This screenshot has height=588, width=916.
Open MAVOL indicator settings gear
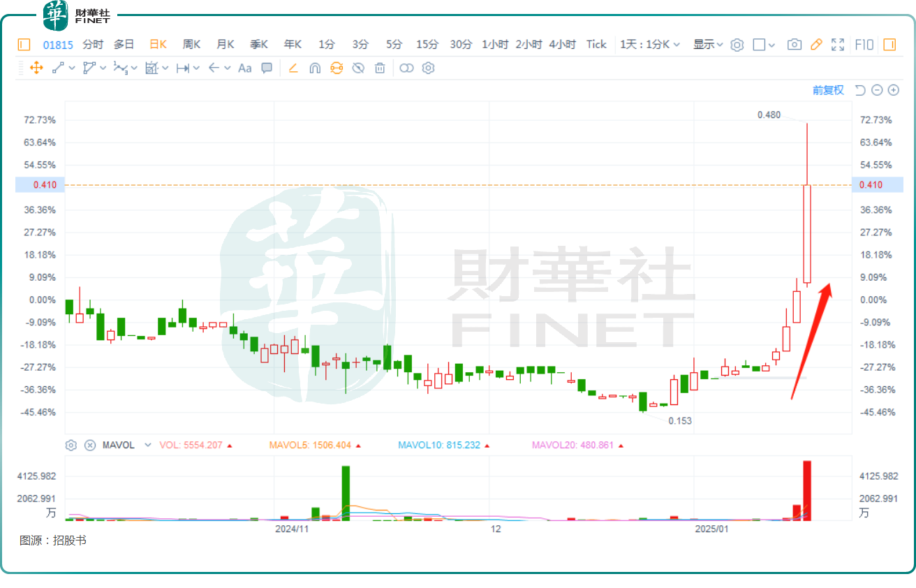71,445
